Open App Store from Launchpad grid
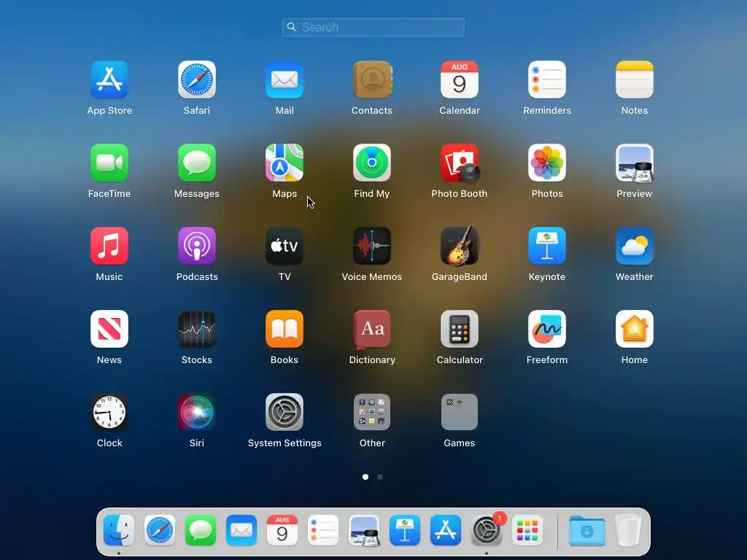747x560 pixels. [109, 79]
